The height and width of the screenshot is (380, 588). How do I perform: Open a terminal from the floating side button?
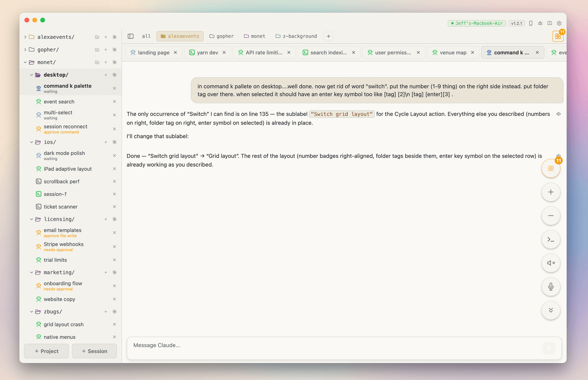pos(551,240)
